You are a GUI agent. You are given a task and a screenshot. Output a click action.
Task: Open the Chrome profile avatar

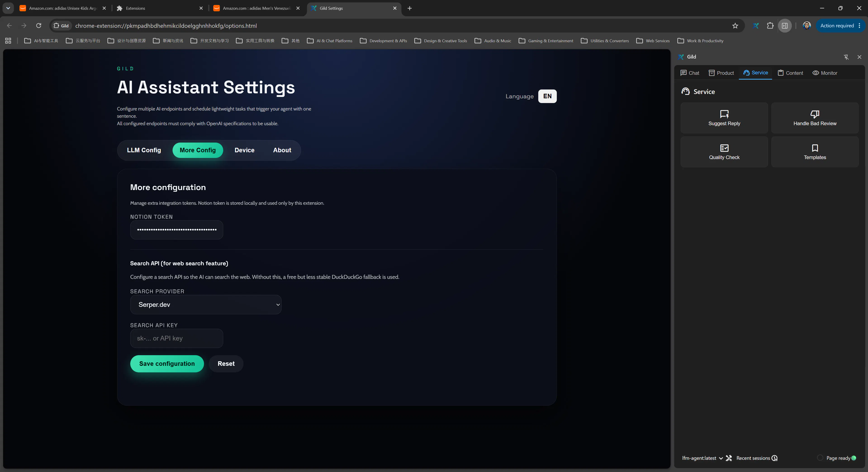pyautogui.click(x=807, y=26)
